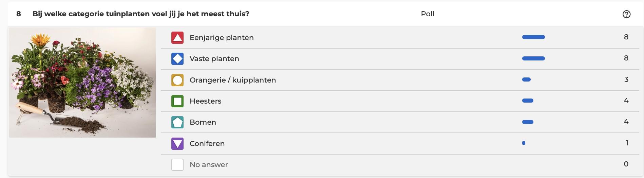The width and height of the screenshot is (644, 178).
Task: Select the Eenjarige planten answer label
Action: (222, 38)
